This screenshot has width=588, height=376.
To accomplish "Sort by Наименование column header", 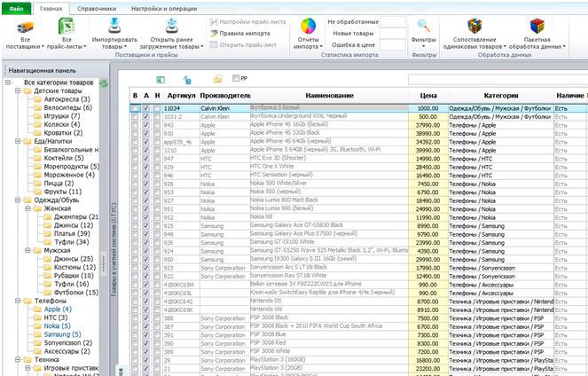I will (x=329, y=96).
